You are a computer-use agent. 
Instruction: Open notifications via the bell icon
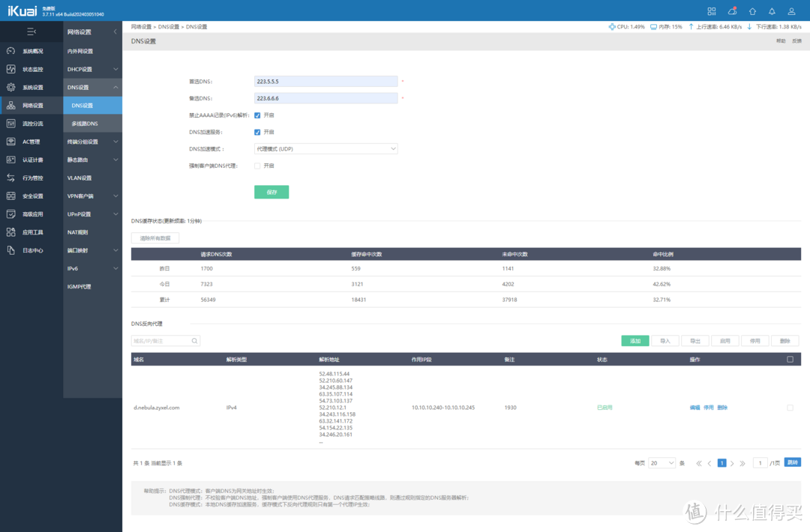(x=772, y=11)
